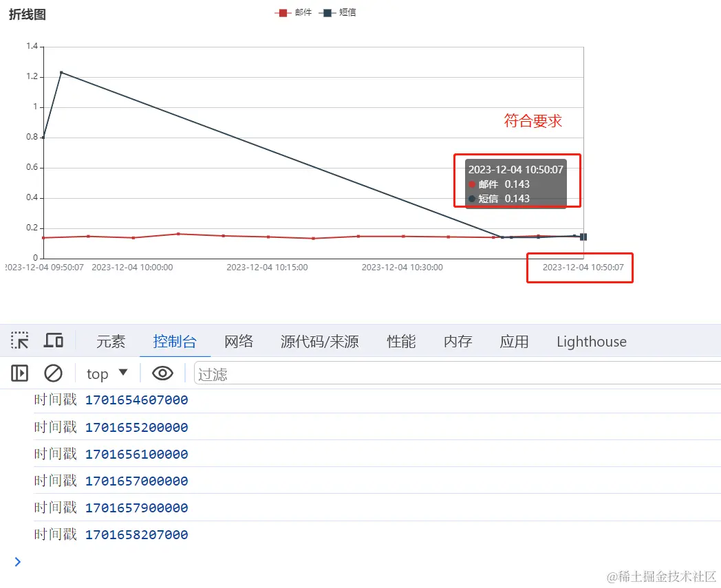Select log value 1701657000000
The image size is (721, 588).
[137, 481]
